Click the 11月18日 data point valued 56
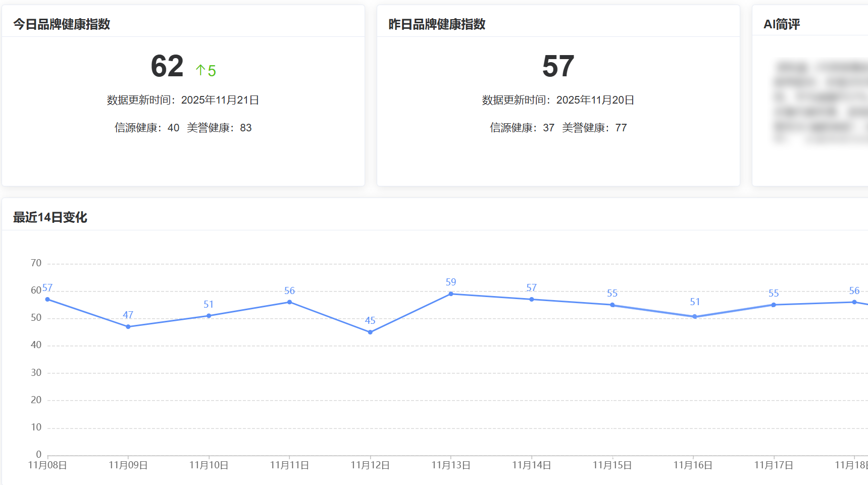868x485 pixels. tap(854, 302)
